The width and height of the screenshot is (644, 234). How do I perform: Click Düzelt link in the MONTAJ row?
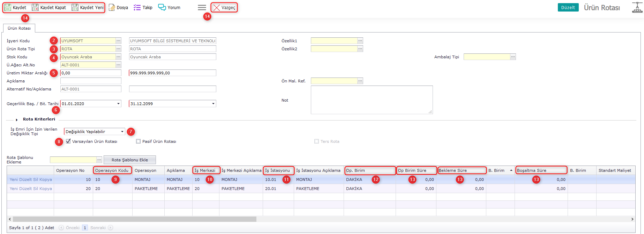[x=25, y=180]
